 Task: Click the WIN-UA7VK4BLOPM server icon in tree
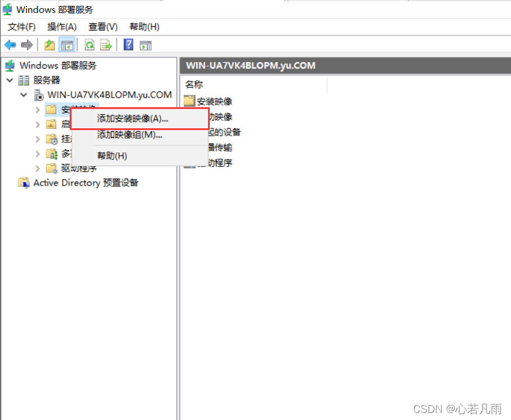[39, 95]
